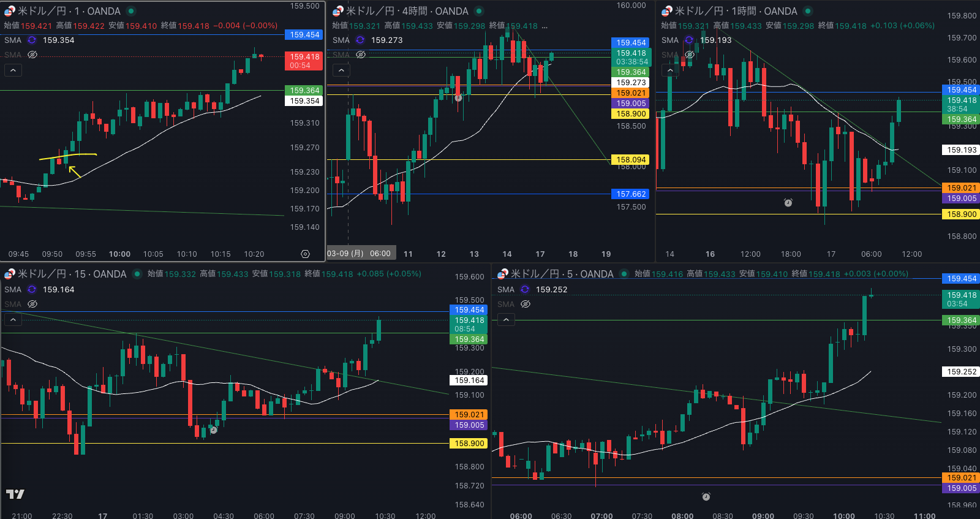The height and width of the screenshot is (519, 980).
Task: Unhide the hidden SMA on the 4-hour chart
Action: pyautogui.click(x=361, y=55)
